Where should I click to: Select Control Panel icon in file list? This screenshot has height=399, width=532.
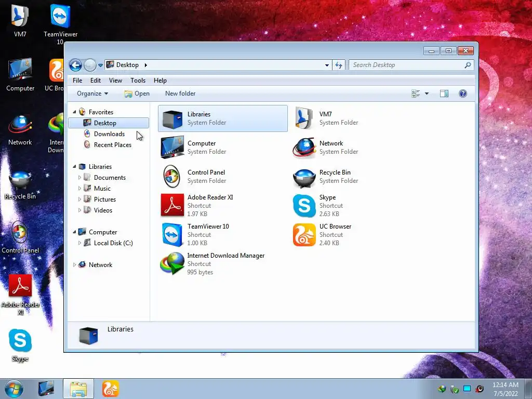point(171,177)
